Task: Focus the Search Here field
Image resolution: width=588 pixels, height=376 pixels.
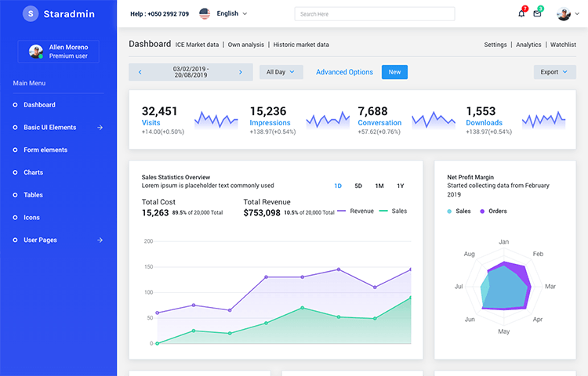Action: pos(375,14)
